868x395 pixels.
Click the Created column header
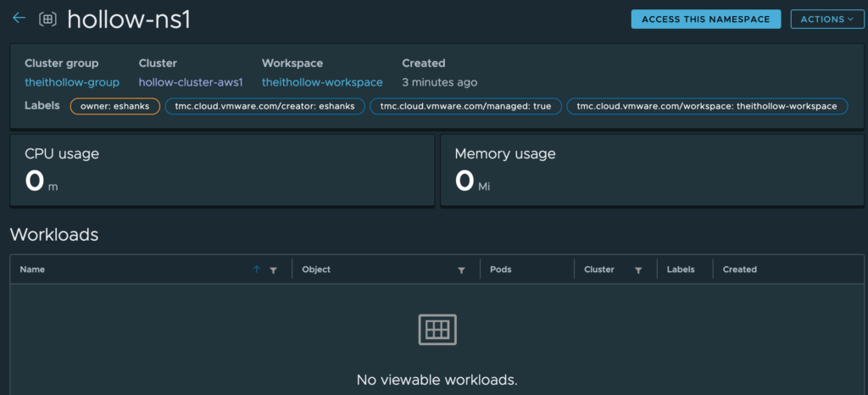click(739, 270)
